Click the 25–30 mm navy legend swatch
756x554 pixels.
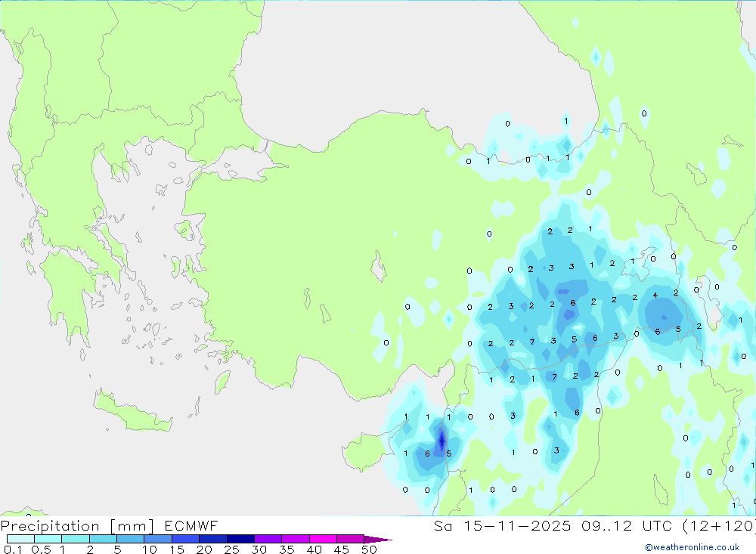[x=240, y=539]
